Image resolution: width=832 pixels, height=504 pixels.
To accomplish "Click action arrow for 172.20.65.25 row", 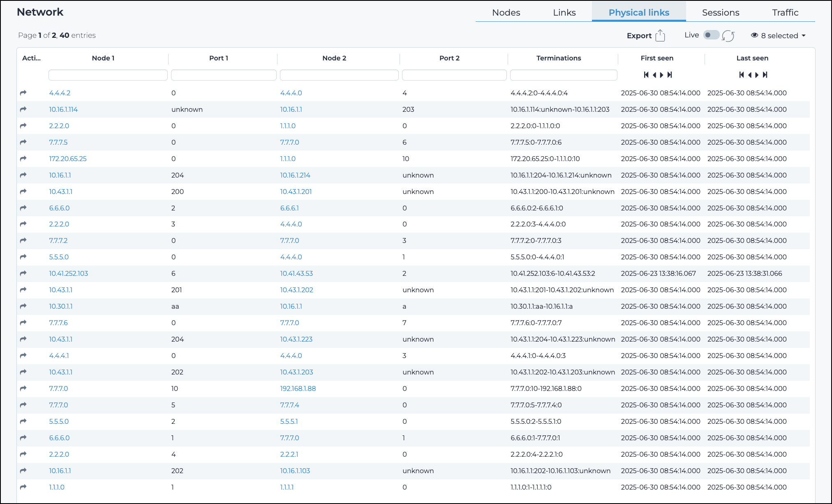I will (23, 159).
